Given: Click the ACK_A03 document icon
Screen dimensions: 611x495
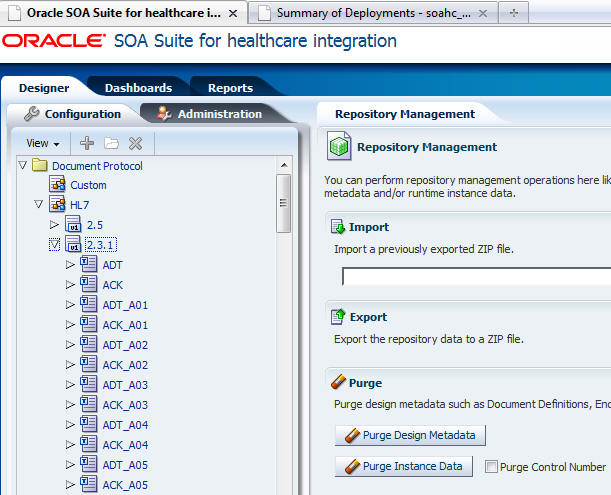Looking at the screenshot, I should point(89,404).
